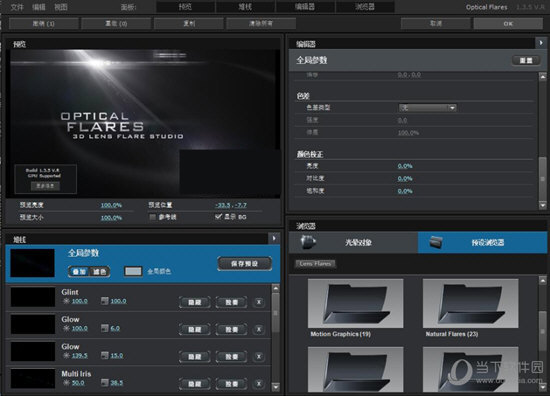The image size is (550, 396).
Task: Click the 重做 (0) redo button
Action: 116,24
